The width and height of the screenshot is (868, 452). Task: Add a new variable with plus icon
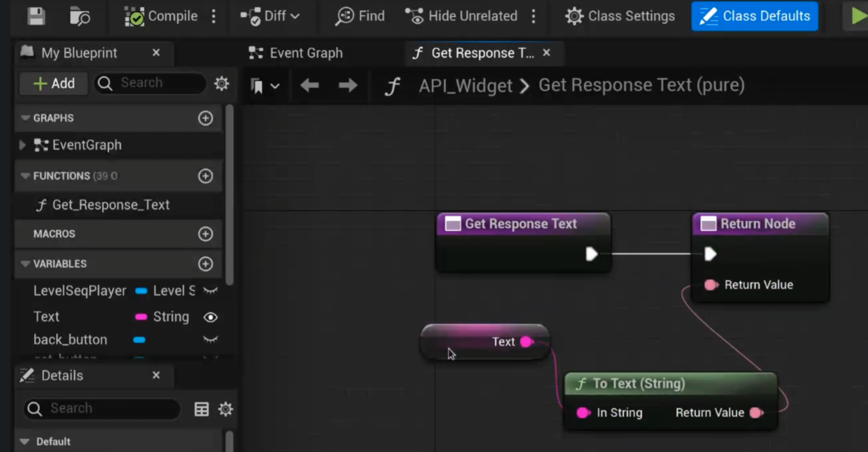205,264
